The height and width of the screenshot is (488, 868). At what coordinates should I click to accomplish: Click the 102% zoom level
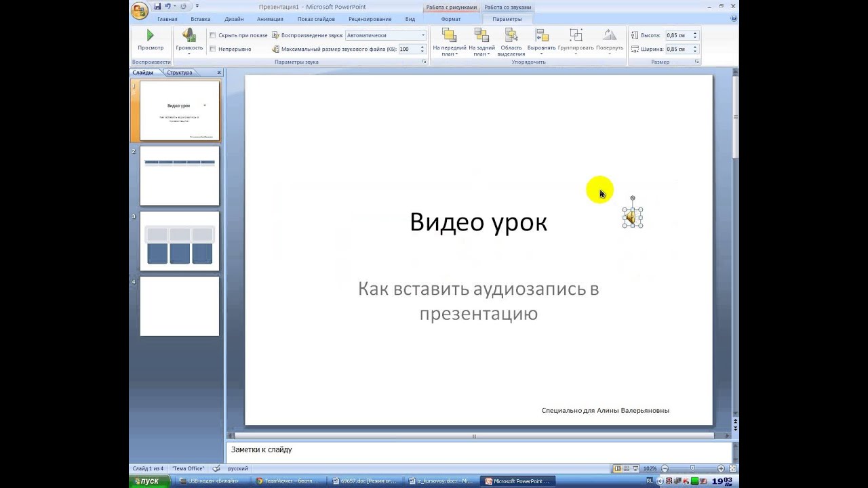tap(650, 468)
